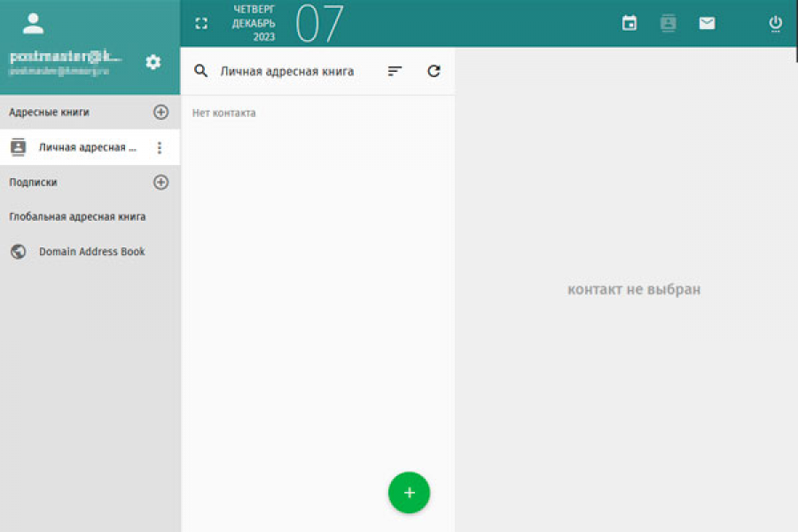Refresh the contact list

click(x=434, y=71)
